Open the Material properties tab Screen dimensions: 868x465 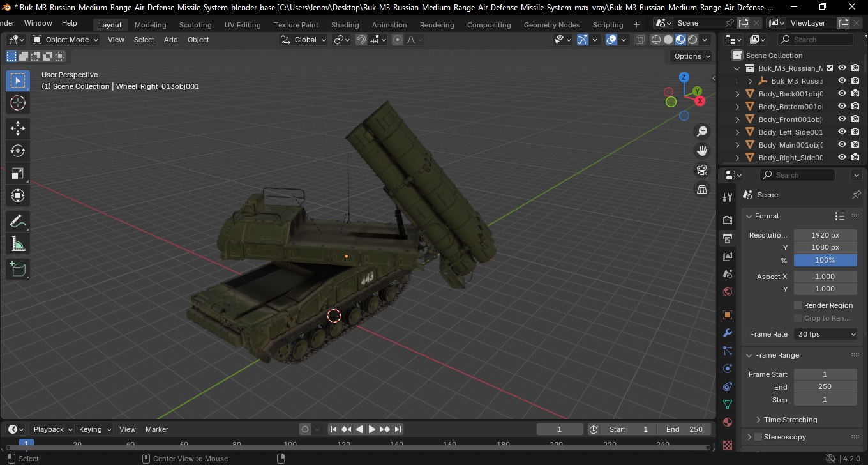tap(728, 422)
